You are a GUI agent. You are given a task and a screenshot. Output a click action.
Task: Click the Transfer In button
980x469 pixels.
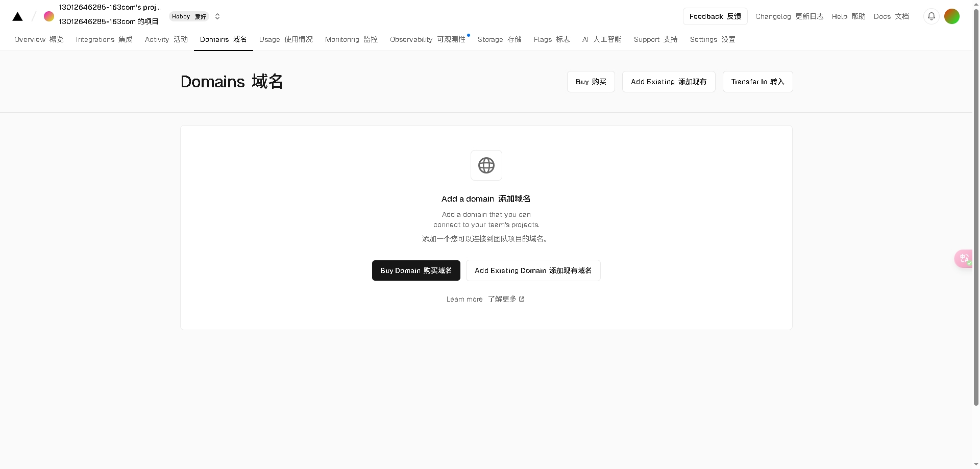click(x=758, y=82)
